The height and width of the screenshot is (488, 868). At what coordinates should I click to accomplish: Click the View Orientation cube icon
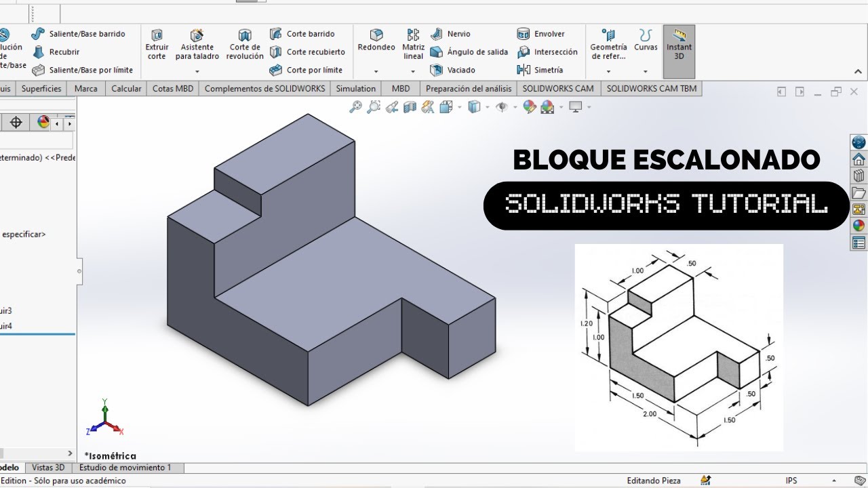pyautogui.click(x=446, y=107)
